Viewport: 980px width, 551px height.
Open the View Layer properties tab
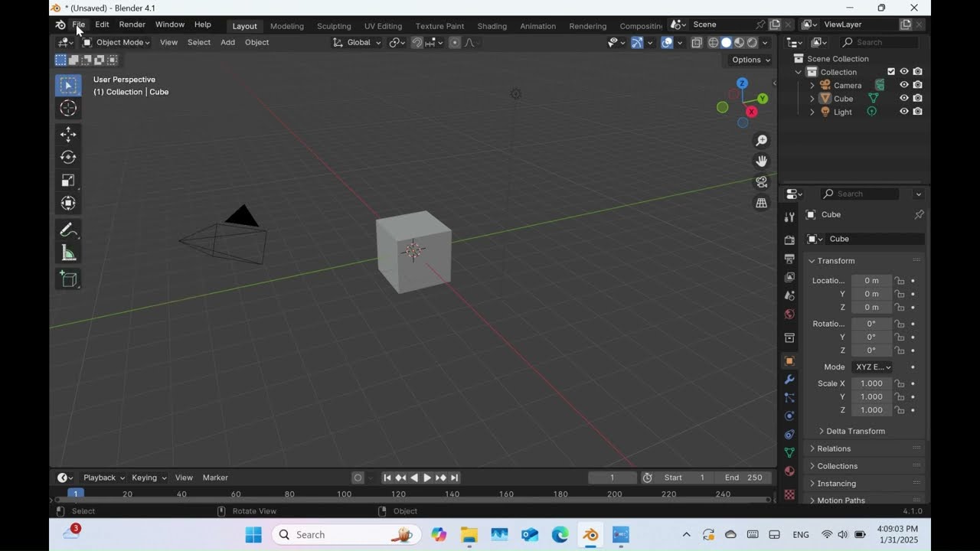point(789,277)
